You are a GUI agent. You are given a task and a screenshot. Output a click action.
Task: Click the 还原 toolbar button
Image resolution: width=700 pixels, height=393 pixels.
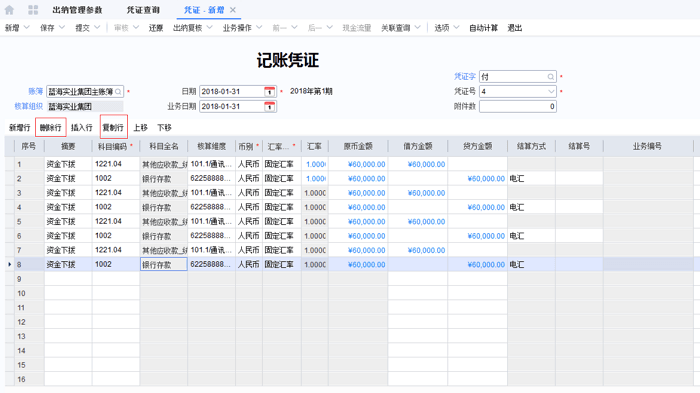point(156,28)
